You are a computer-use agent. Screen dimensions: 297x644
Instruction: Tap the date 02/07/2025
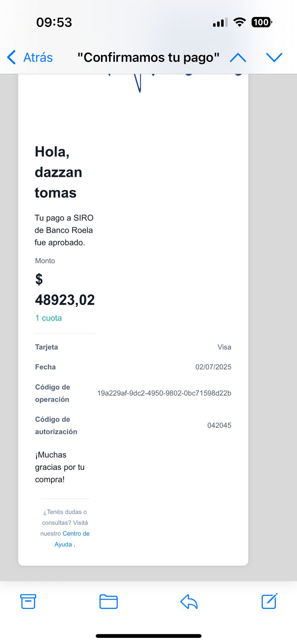(x=213, y=367)
